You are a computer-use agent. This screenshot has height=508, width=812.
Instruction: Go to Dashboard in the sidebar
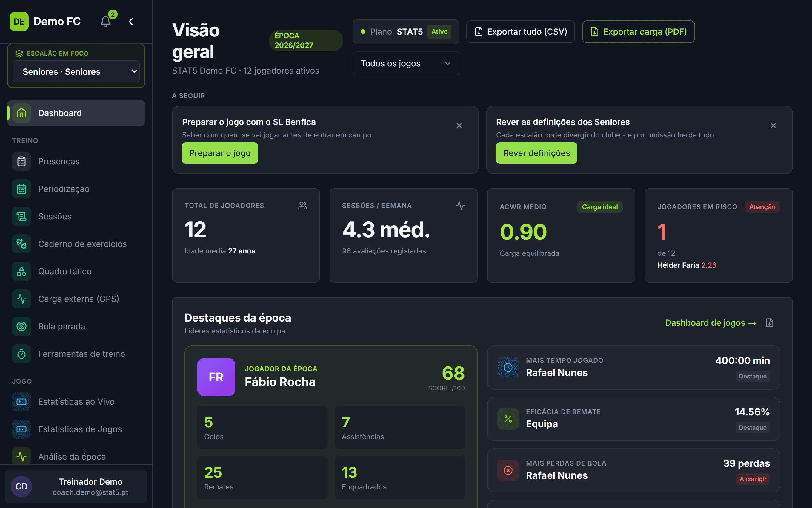coord(76,113)
